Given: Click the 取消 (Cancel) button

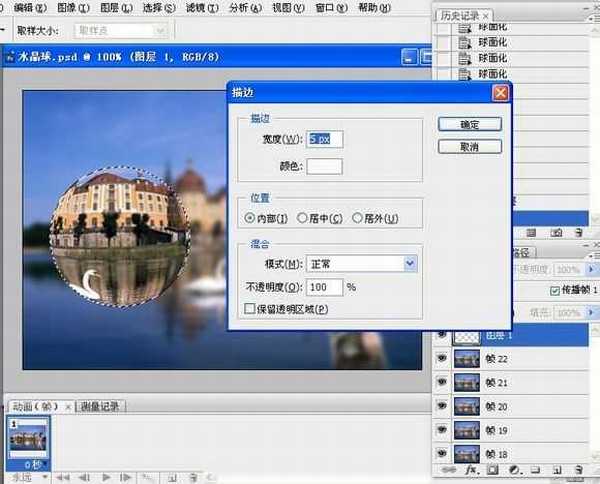Looking at the screenshot, I should click(468, 147).
